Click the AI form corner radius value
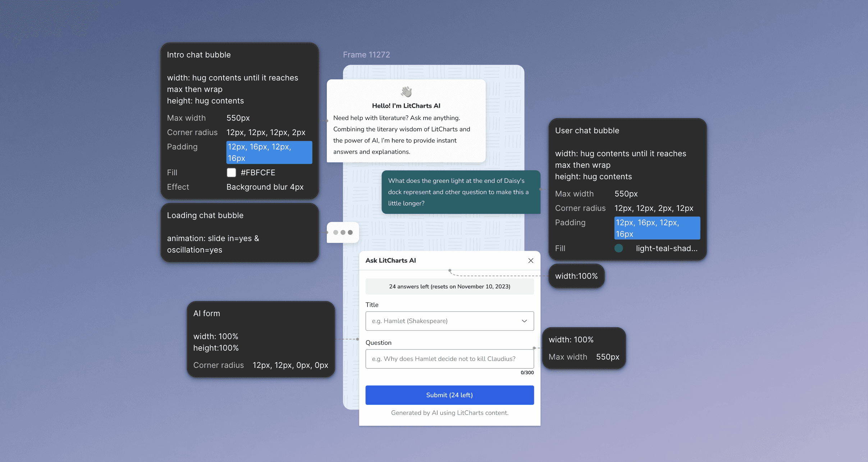 (x=290, y=365)
